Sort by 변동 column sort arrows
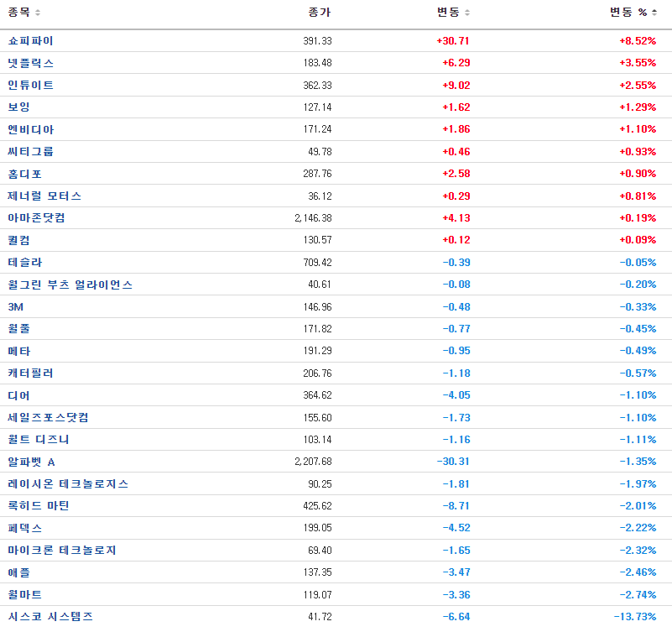The image size is (672, 632). tap(467, 13)
